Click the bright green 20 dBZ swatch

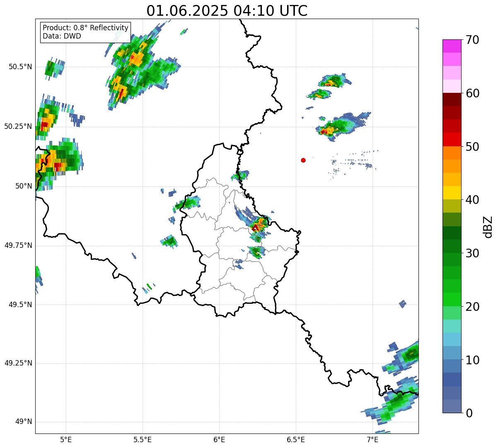pyautogui.click(x=452, y=300)
